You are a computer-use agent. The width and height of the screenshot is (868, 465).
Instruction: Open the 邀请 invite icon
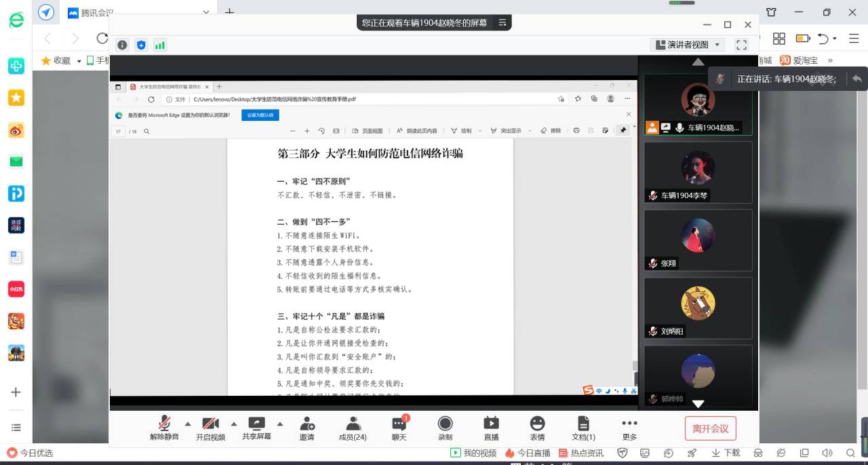(307, 428)
